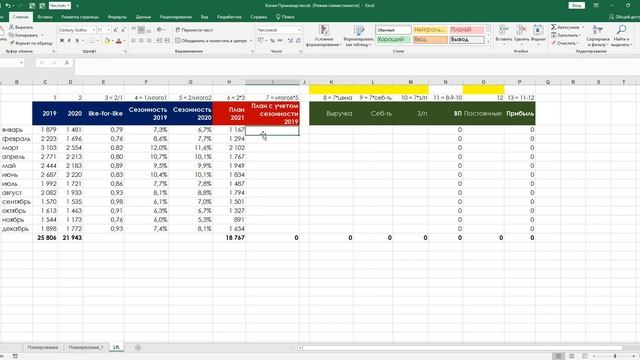The image size is (640, 360).
Task: Open Conditional Formatting (Условное форматирование)
Action: coord(324,36)
